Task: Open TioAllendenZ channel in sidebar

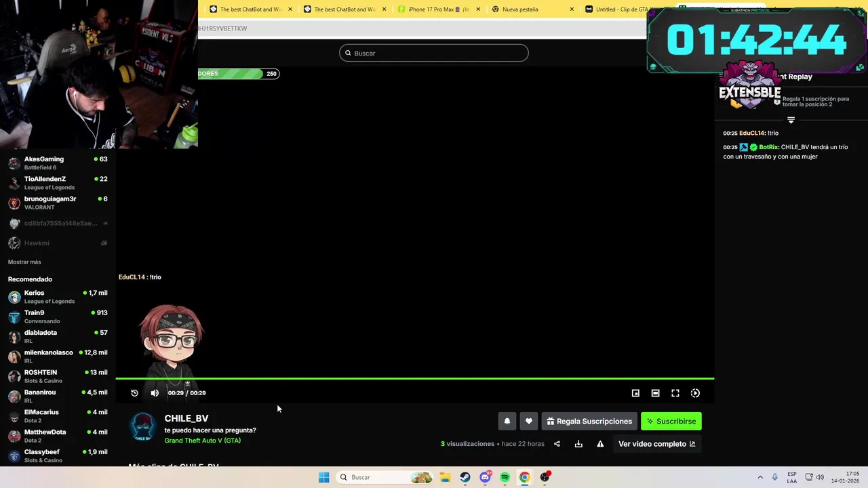Action: [58, 182]
